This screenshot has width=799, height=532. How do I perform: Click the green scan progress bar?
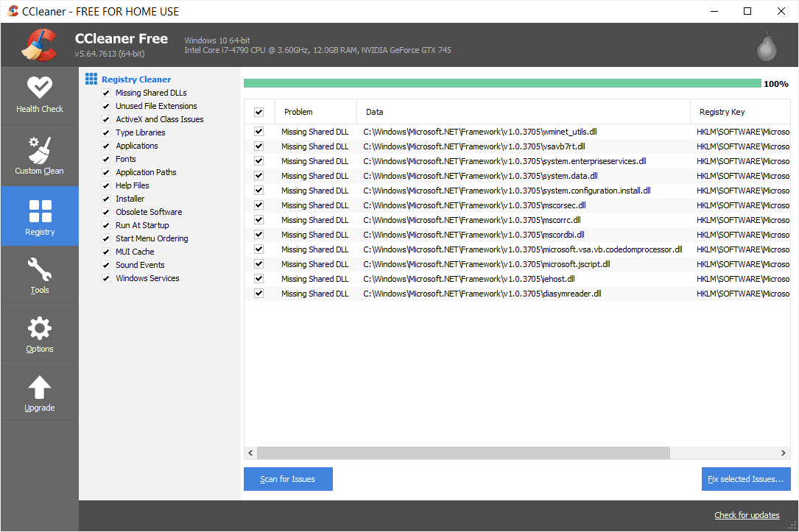(502, 83)
